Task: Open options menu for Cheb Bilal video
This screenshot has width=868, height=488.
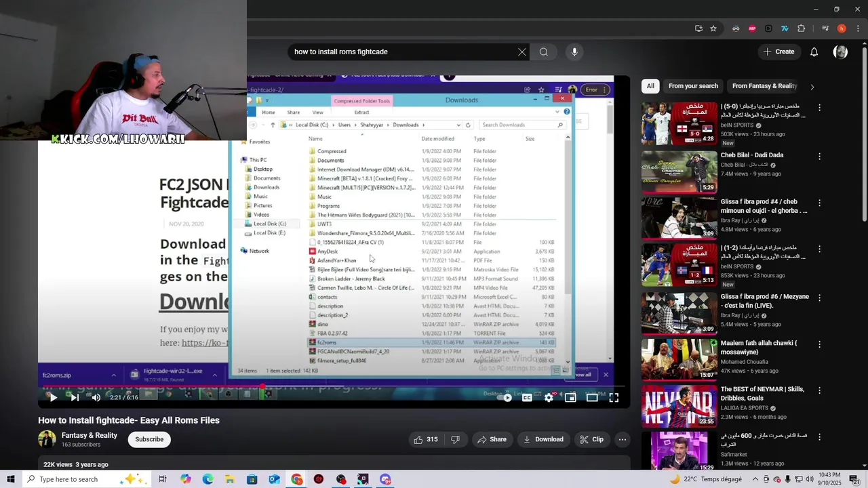Action: 819,156
